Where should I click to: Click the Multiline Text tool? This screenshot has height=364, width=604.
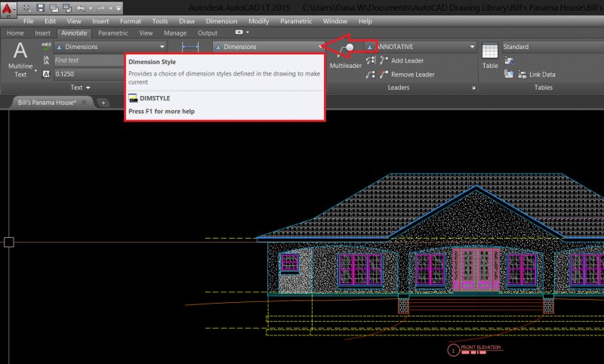pyautogui.click(x=20, y=60)
